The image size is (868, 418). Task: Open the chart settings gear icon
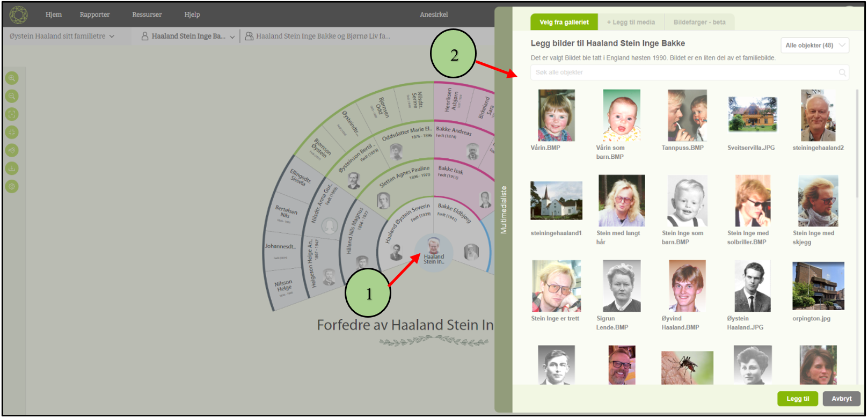point(12,187)
